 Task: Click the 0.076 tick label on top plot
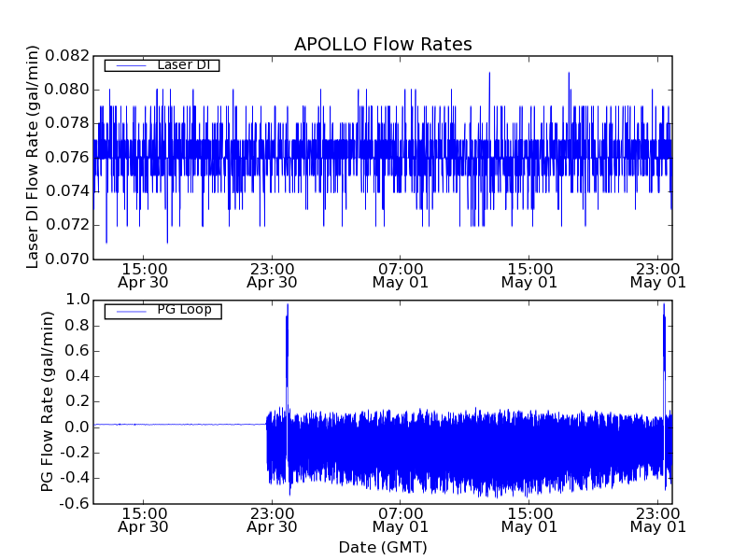coord(64,158)
